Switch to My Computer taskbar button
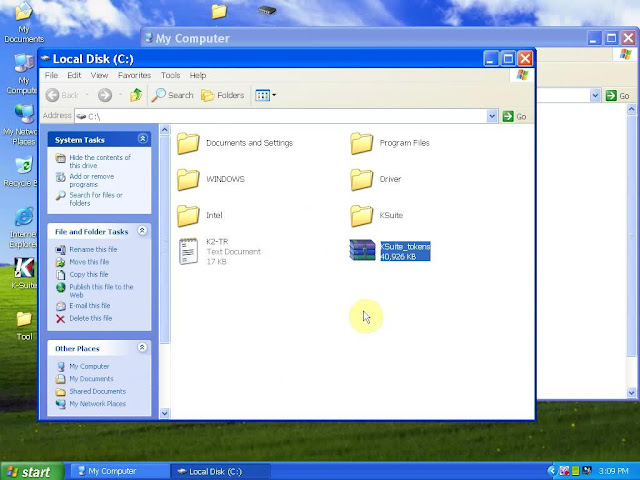 coord(118,471)
